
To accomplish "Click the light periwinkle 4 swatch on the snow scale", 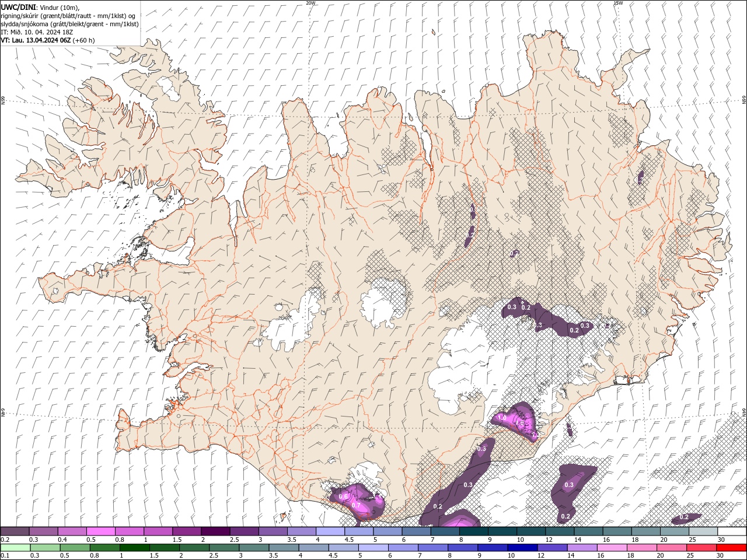I will [x=330, y=531].
